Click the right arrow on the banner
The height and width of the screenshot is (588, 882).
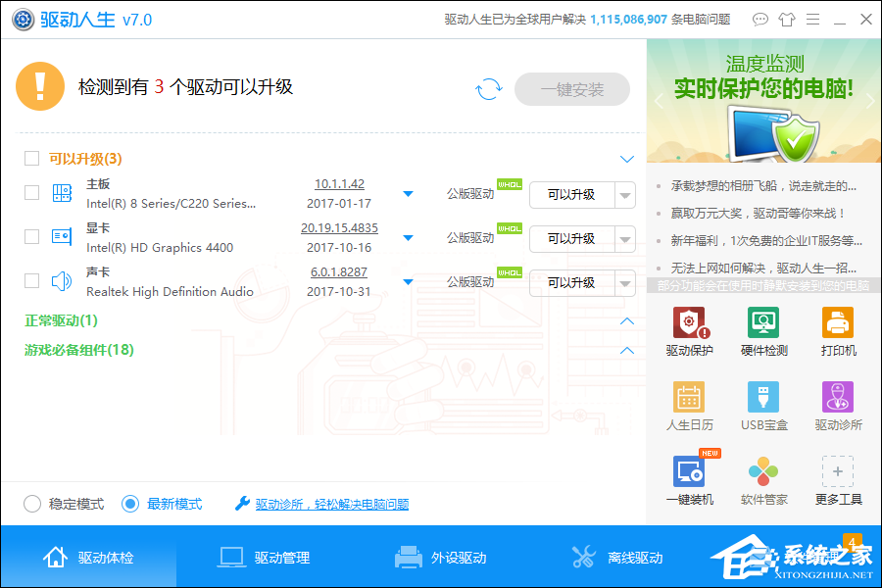(x=868, y=101)
